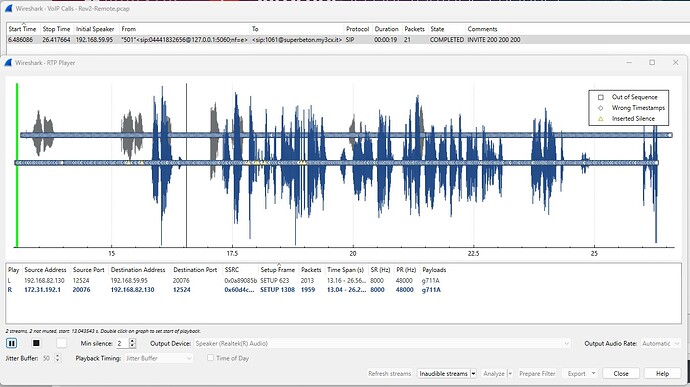
Task: Pause playback in RTP Player
Action: (x=12, y=343)
